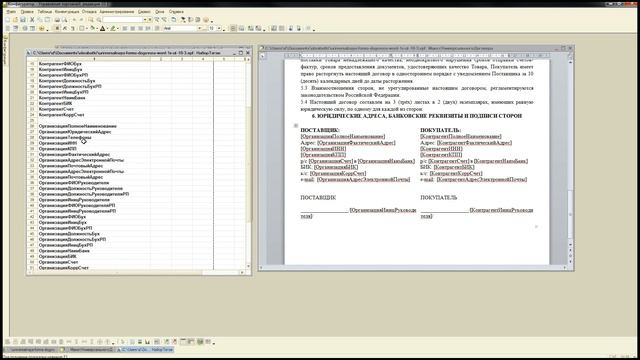The height and width of the screenshot is (360, 640).
Task: Align cell text to the left
Action: click(125, 29)
